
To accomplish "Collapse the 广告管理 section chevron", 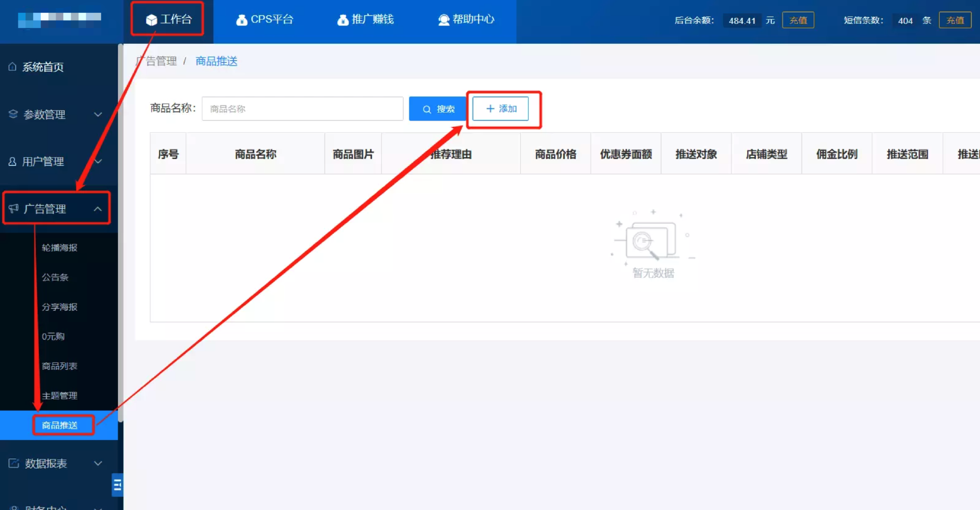I will (x=98, y=209).
